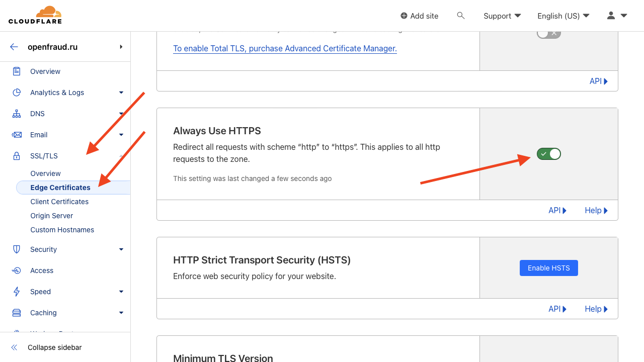Image resolution: width=644 pixels, height=362 pixels.
Task: Open the API link under HSTS
Action: (557, 309)
